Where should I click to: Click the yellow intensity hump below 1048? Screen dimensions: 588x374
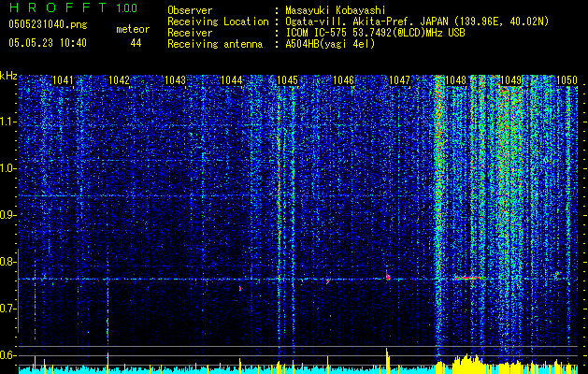467,364
